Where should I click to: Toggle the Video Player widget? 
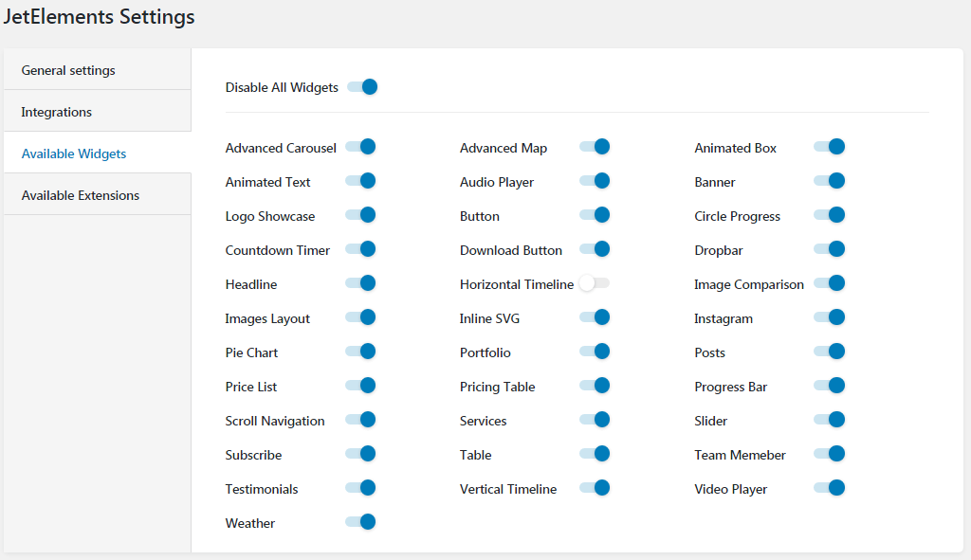[x=829, y=488]
